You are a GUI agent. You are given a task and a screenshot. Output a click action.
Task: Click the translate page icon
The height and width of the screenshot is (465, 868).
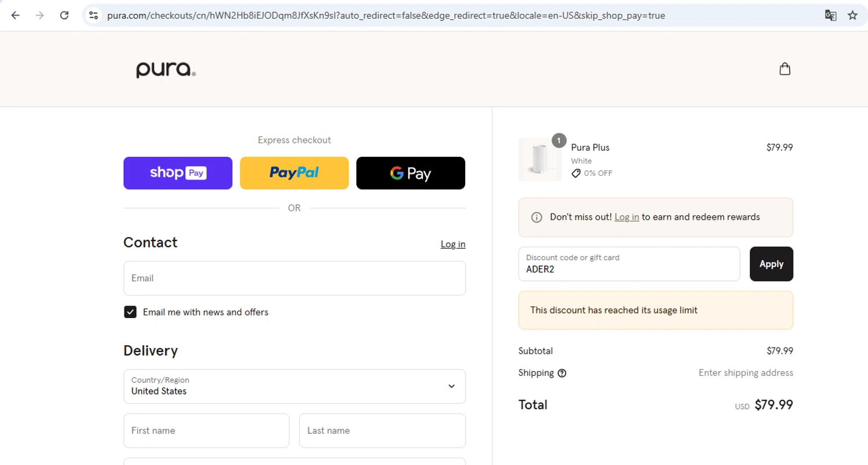pyautogui.click(x=830, y=16)
